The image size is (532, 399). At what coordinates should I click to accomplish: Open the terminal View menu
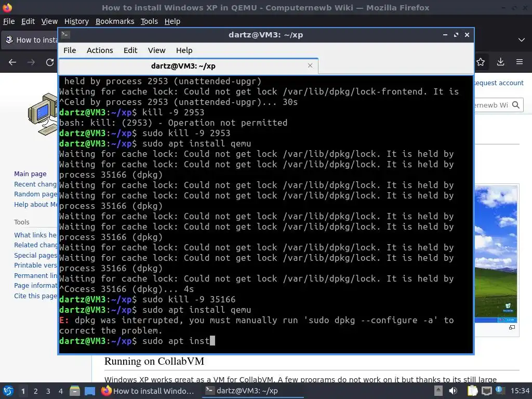coord(156,50)
